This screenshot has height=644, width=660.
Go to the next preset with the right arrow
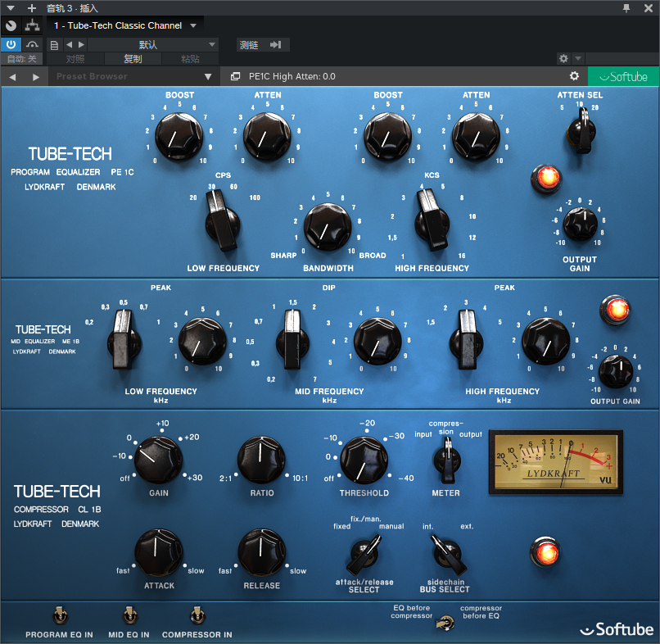(x=35, y=76)
